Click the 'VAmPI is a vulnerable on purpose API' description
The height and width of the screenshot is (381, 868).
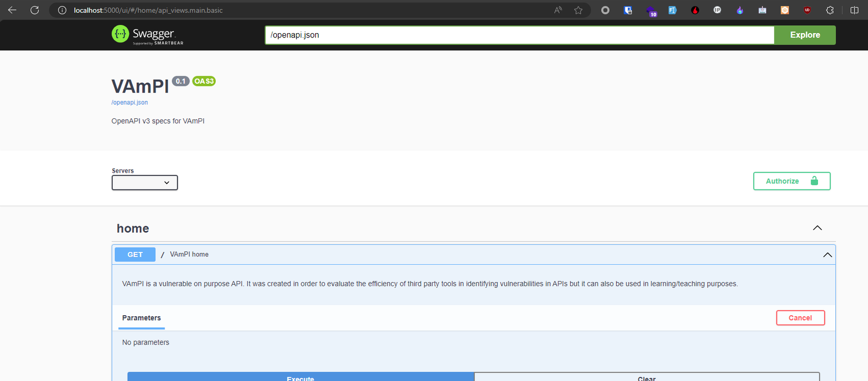(430, 284)
